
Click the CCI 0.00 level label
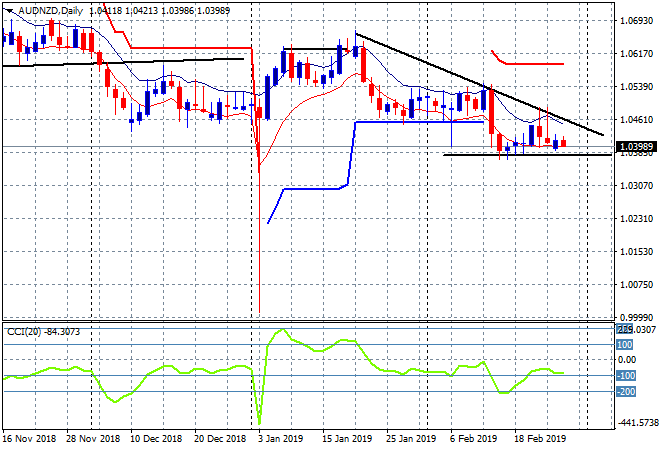[627, 359]
